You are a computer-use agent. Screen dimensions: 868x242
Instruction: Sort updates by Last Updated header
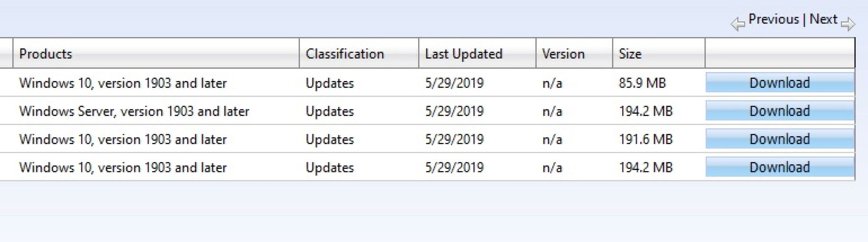pos(463,54)
